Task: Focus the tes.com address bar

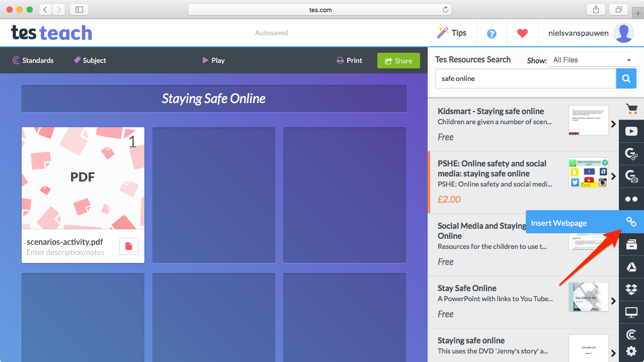Action: 319,10
